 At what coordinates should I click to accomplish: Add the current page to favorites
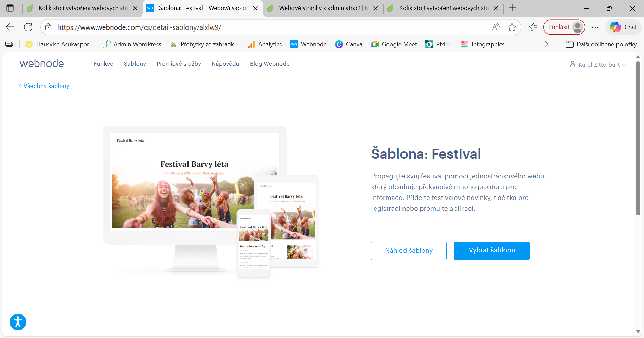(512, 27)
